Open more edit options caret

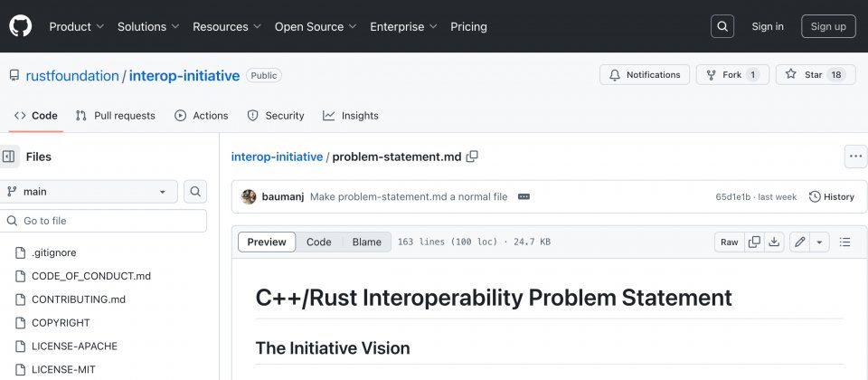[819, 242]
